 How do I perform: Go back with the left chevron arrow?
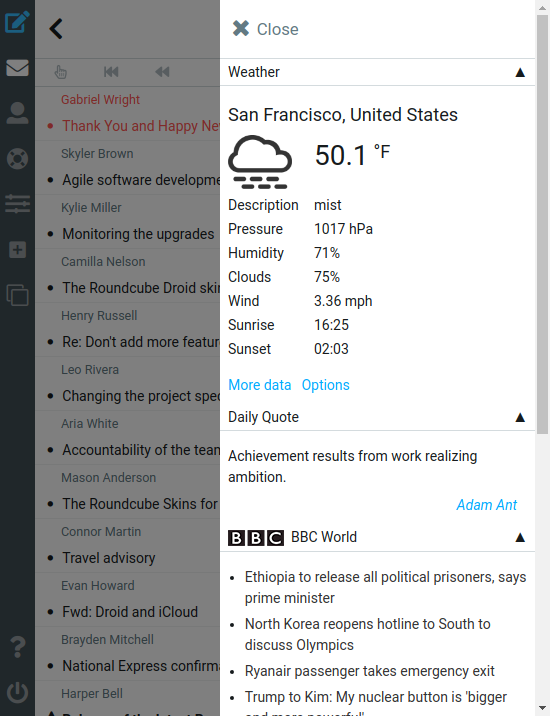[56, 29]
